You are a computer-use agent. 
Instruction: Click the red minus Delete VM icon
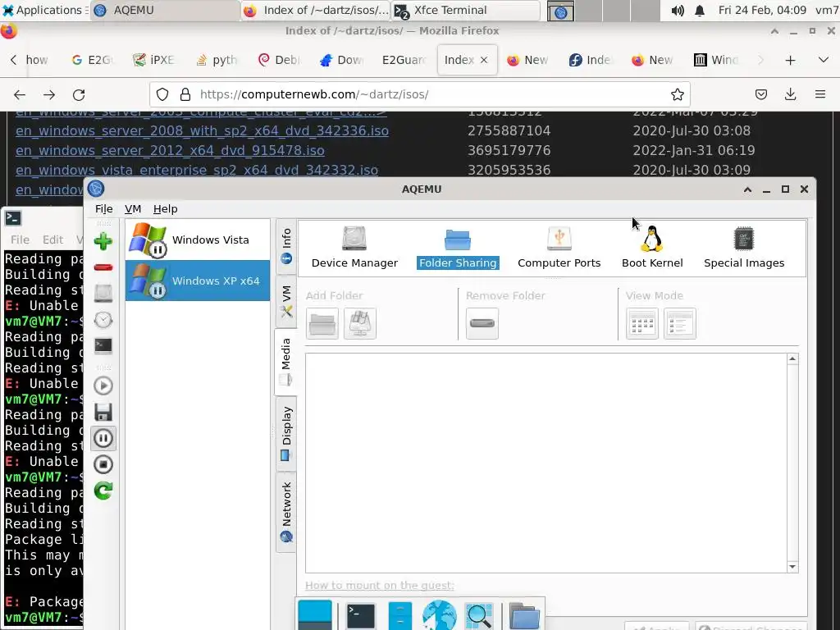[x=103, y=267]
